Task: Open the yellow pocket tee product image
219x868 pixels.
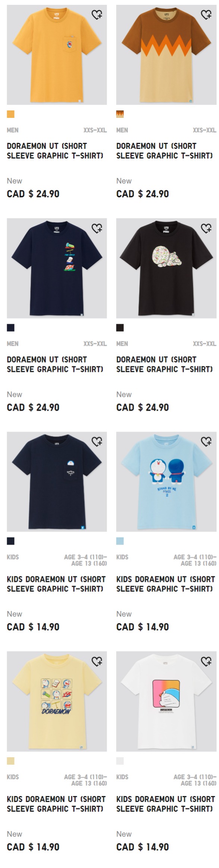Action: coord(57,55)
